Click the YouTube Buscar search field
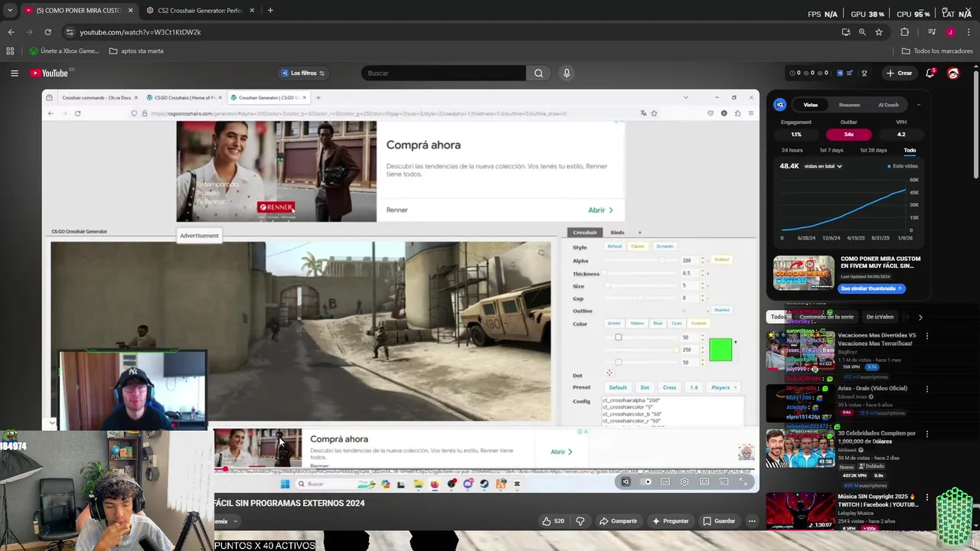 pos(443,73)
